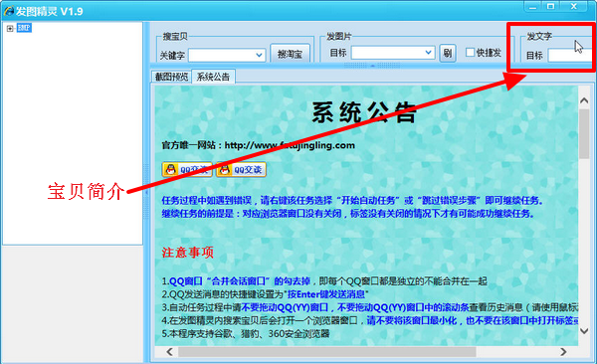The width and height of the screenshot is (597, 364).
Task: Minimize the 发图精灵 window
Action: pyautogui.click(x=532, y=7)
